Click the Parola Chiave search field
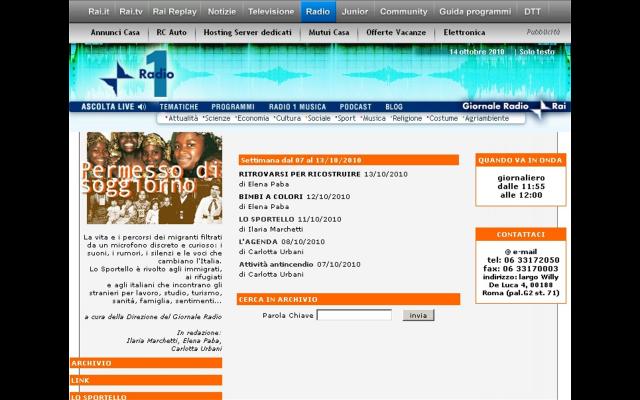 [x=354, y=315]
